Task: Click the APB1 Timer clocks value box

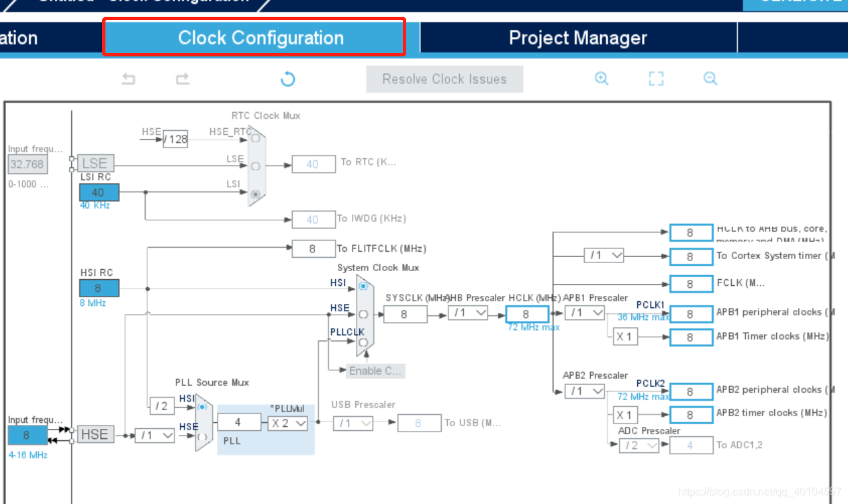Action: coord(691,338)
